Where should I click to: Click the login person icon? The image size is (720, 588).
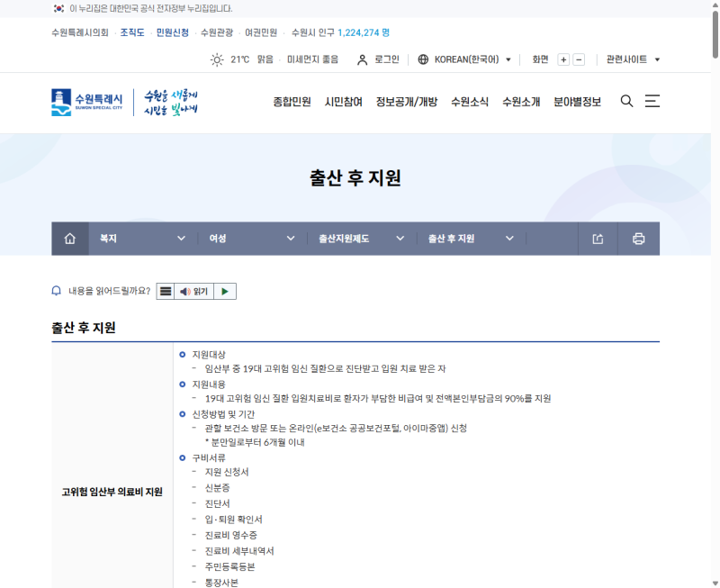click(363, 59)
